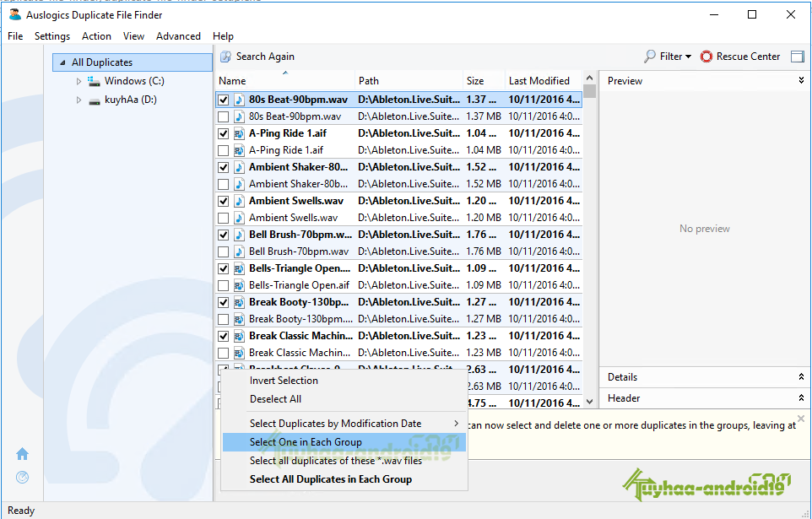
Task: Expand the Details panel chevron
Action: [801, 377]
